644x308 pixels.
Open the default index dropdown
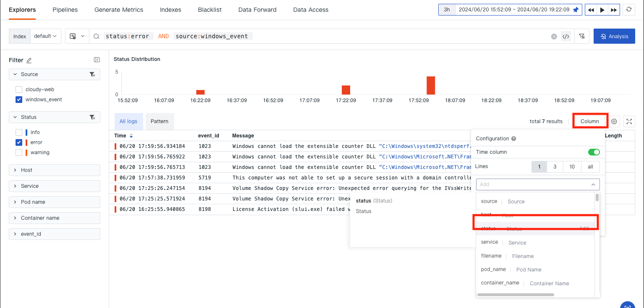click(46, 36)
